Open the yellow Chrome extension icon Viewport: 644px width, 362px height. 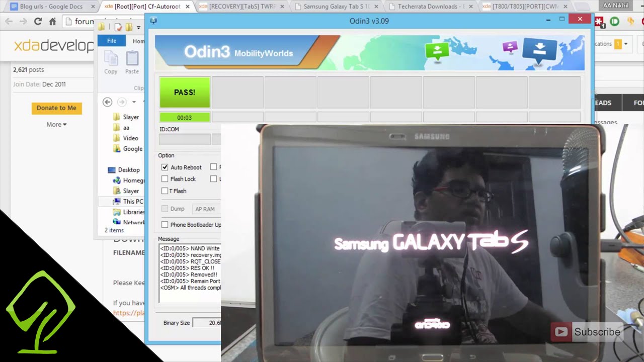[x=630, y=22]
